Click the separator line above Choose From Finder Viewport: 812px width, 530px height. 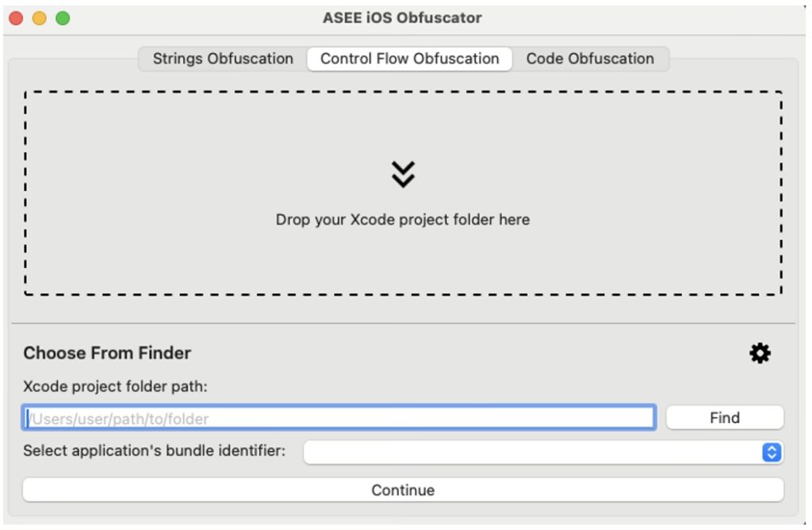[403, 323]
